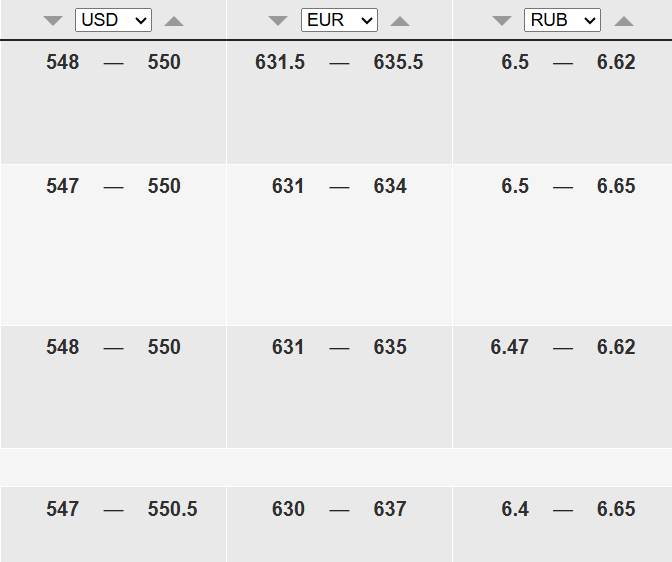The width and height of the screenshot is (672, 562).
Task: Sort RUB column ascending with up arrow
Action: (x=624, y=21)
